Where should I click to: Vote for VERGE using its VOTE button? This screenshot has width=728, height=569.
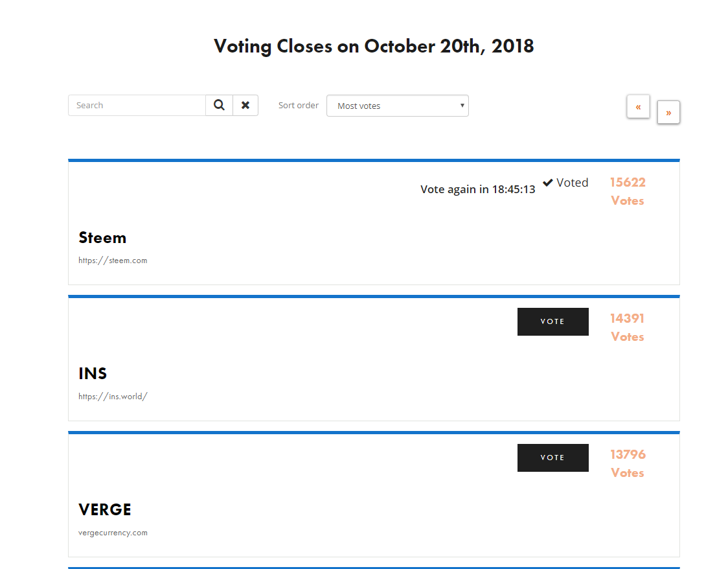(553, 458)
